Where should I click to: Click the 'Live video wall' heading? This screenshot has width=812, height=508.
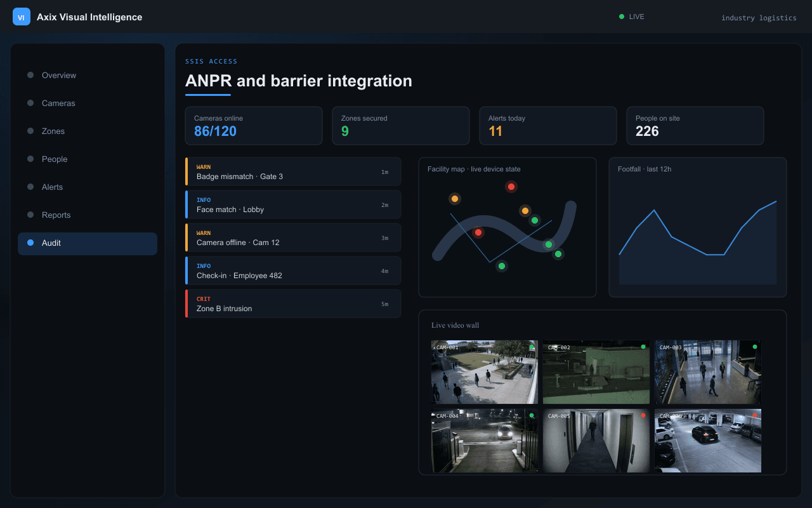[x=455, y=325]
